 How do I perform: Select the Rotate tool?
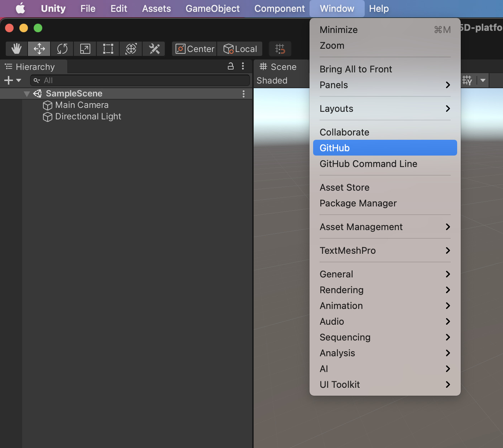pos(62,49)
